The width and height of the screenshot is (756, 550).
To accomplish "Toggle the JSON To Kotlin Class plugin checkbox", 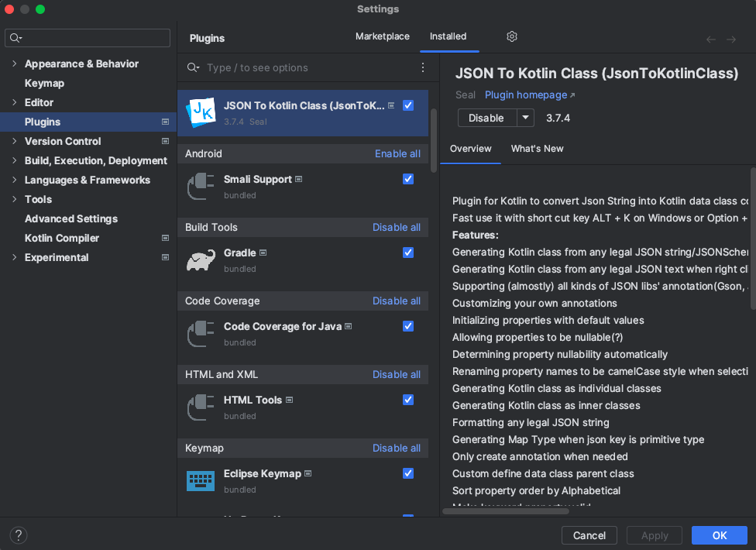I will point(408,105).
